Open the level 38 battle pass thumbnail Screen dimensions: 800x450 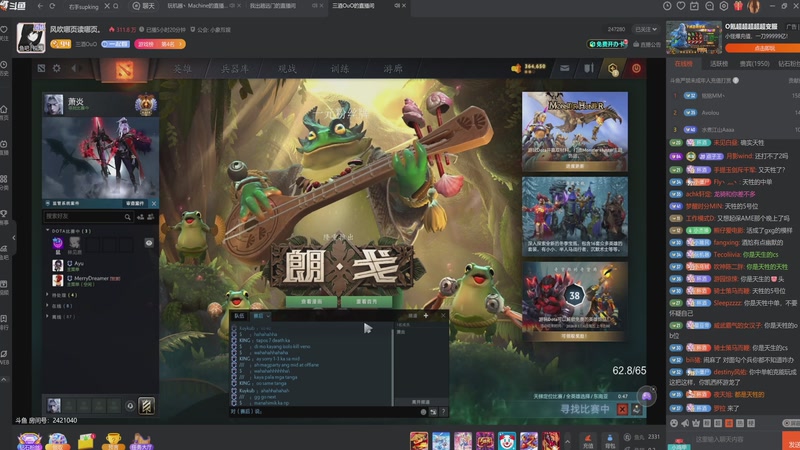click(574, 302)
